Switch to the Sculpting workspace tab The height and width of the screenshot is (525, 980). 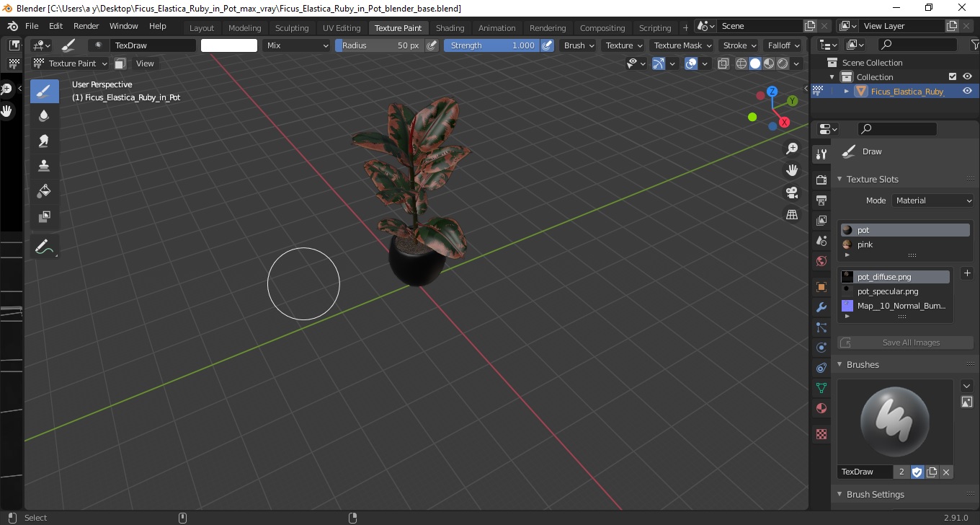(292, 28)
